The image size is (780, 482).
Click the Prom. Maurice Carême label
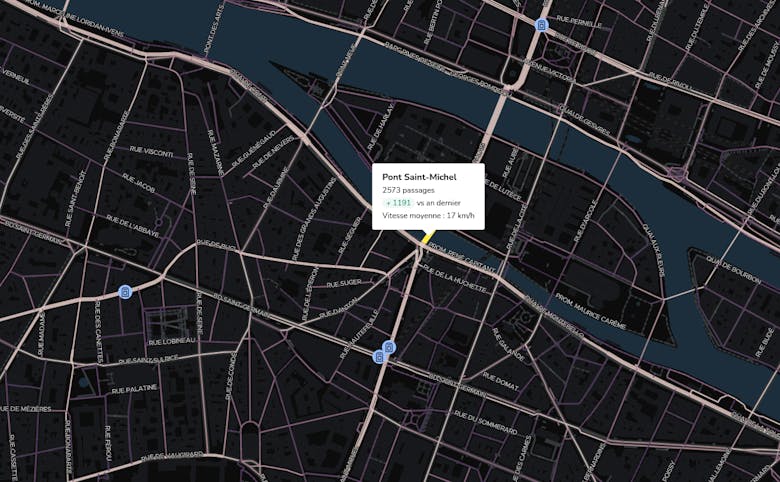pos(590,311)
